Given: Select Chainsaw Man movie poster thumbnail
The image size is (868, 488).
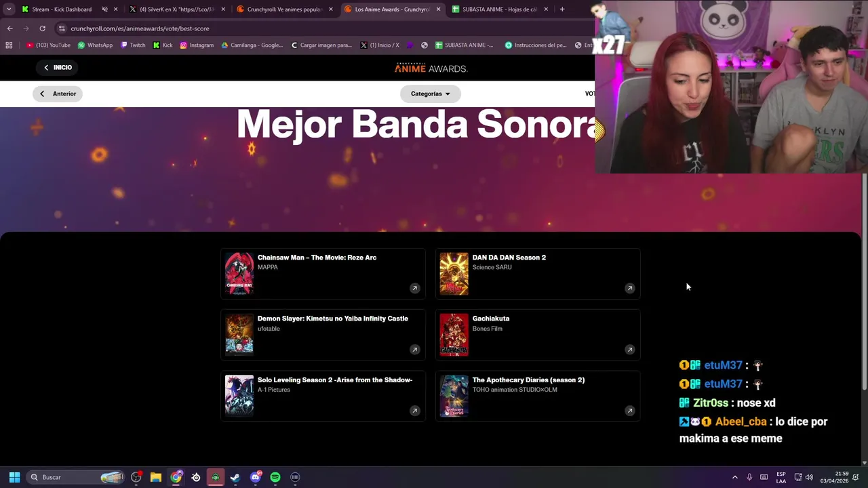Looking at the screenshot, I should [239, 274].
